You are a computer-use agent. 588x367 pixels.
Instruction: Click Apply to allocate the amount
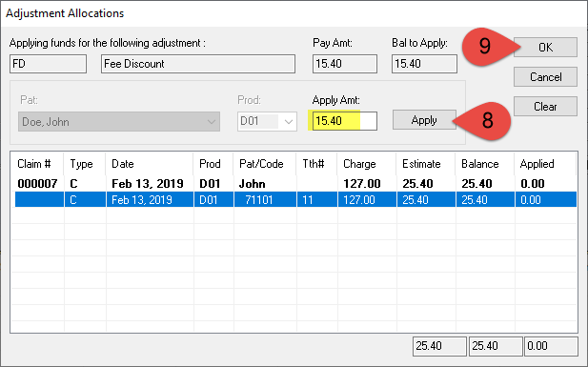click(424, 120)
